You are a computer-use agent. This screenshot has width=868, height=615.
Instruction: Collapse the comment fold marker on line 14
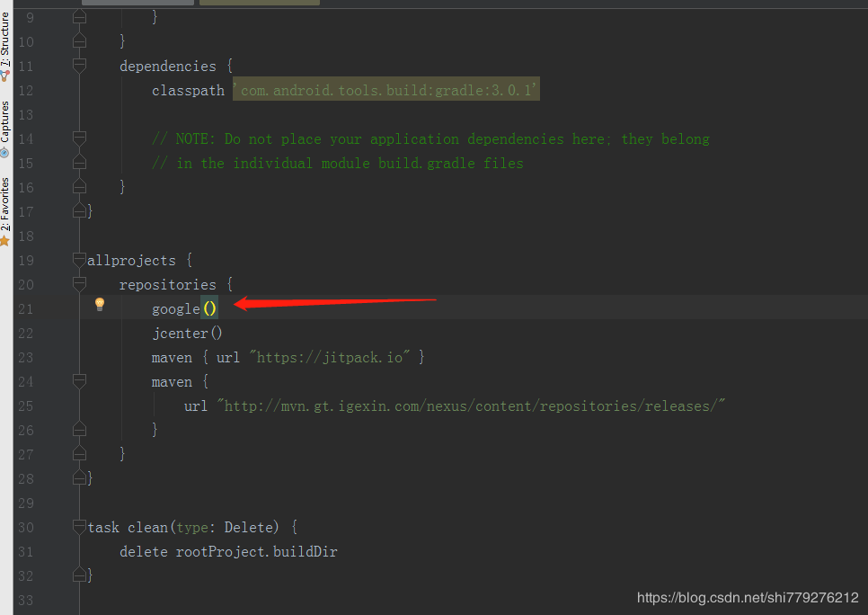pos(79,138)
